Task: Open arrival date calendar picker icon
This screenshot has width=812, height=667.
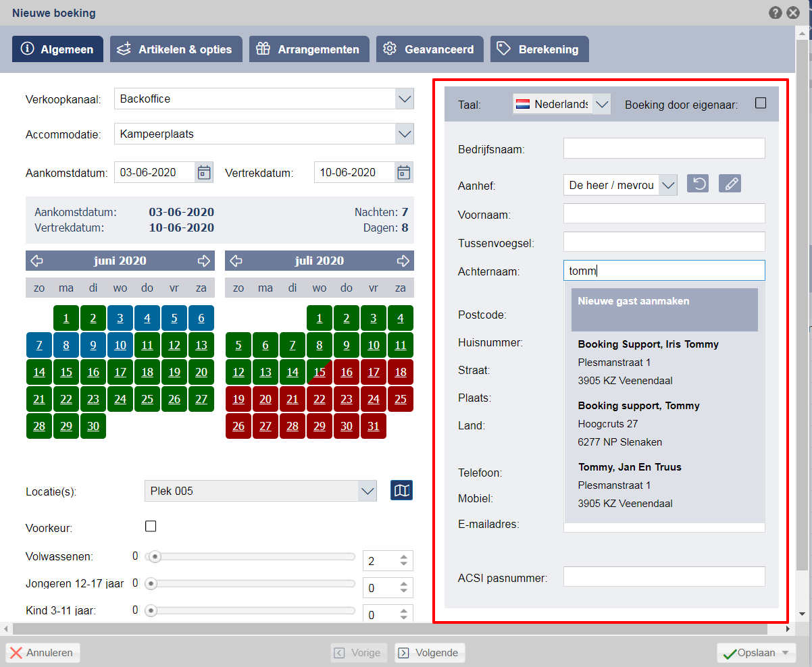Action: tap(204, 172)
